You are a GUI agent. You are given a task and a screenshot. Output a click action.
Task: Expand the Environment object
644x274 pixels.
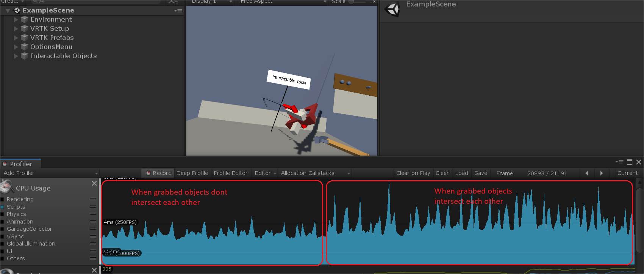point(16,19)
